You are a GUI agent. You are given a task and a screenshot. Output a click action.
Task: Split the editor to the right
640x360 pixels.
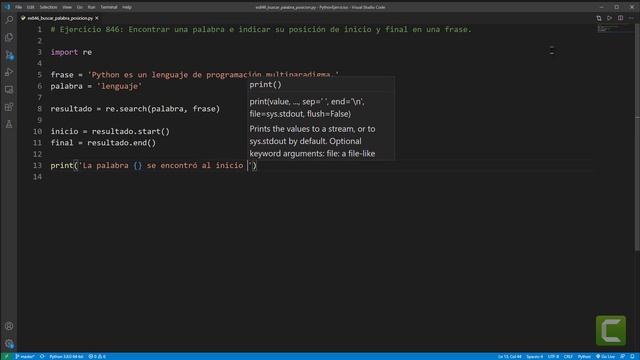coord(620,18)
